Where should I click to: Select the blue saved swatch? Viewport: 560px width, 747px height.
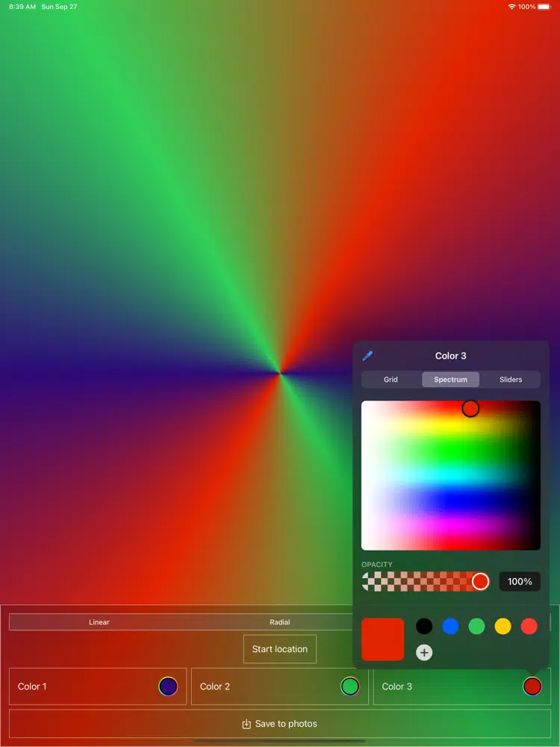click(x=450, y=626)
